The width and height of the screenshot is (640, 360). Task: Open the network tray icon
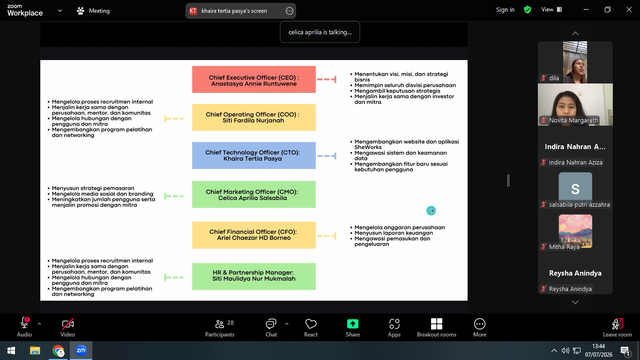(x=577, y=351)
